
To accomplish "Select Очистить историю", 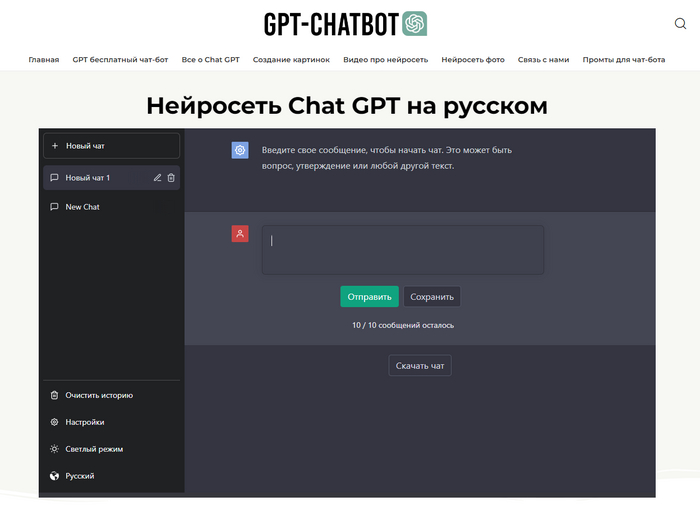I will pos(99,395).
